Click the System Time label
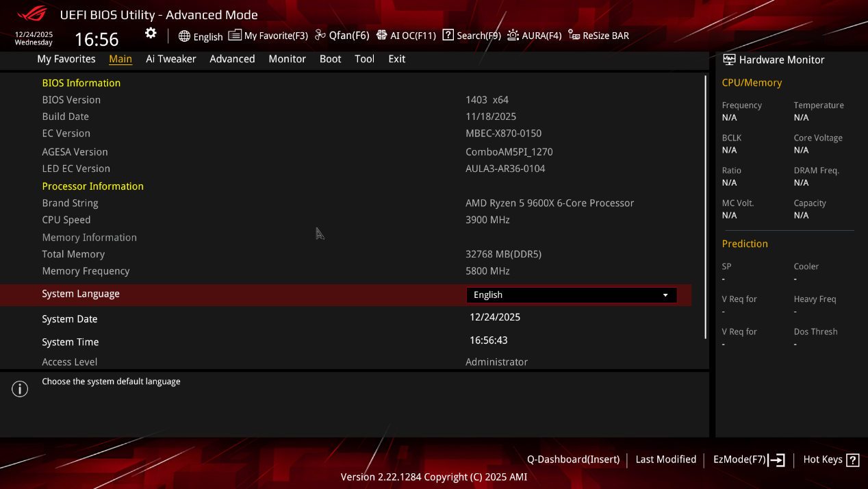Screen dimensions: 868x489 point(71,342)
